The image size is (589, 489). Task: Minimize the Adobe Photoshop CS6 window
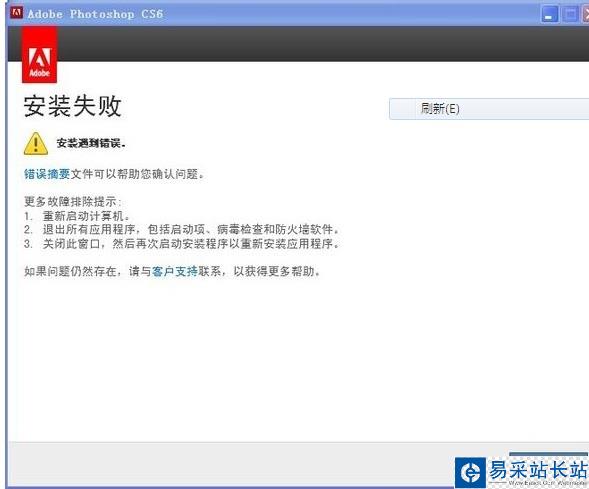[x=550, y=15]
